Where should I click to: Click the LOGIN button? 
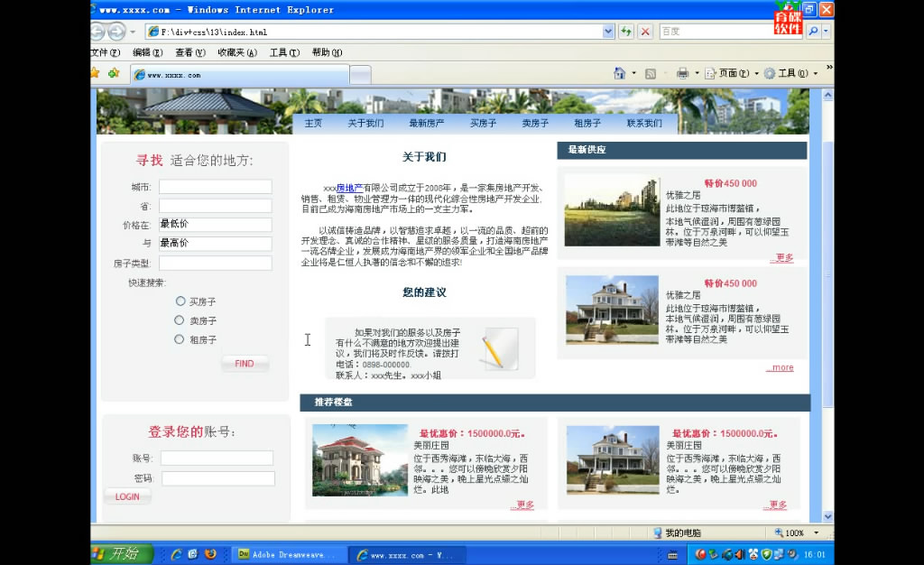tap(127, 496)
